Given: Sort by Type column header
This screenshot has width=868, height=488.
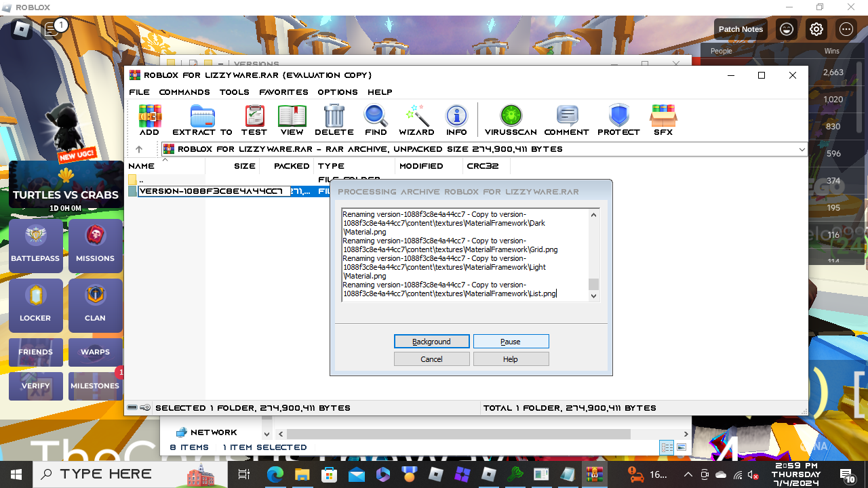Looking at the screenshot, I should point(355,165).
